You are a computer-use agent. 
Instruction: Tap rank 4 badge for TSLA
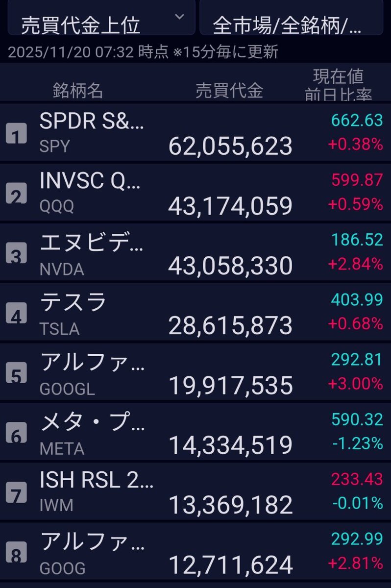[16, 315]
